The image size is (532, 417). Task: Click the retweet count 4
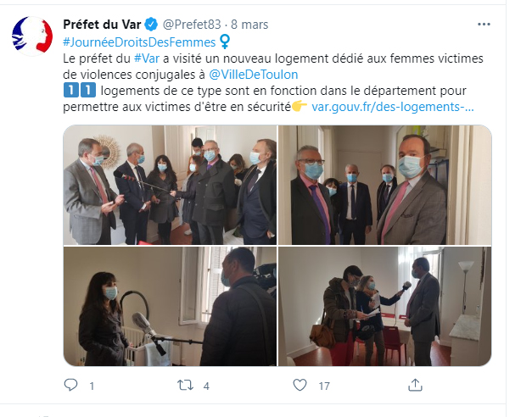tap(206, 386)
